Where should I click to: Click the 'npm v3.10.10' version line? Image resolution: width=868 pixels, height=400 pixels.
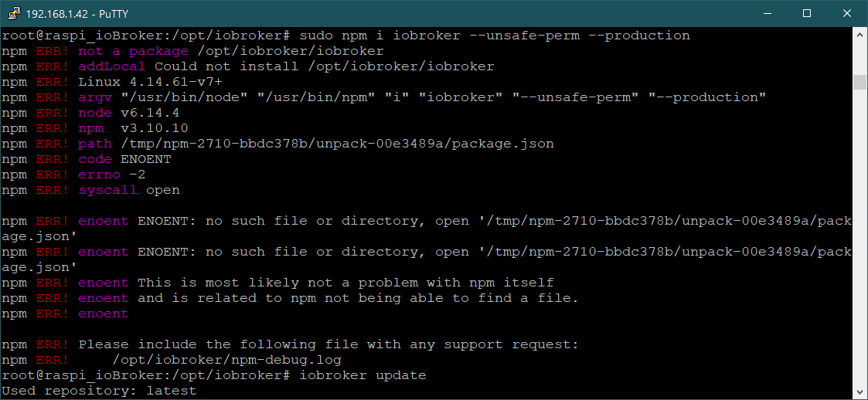click(x=133, y=128)
